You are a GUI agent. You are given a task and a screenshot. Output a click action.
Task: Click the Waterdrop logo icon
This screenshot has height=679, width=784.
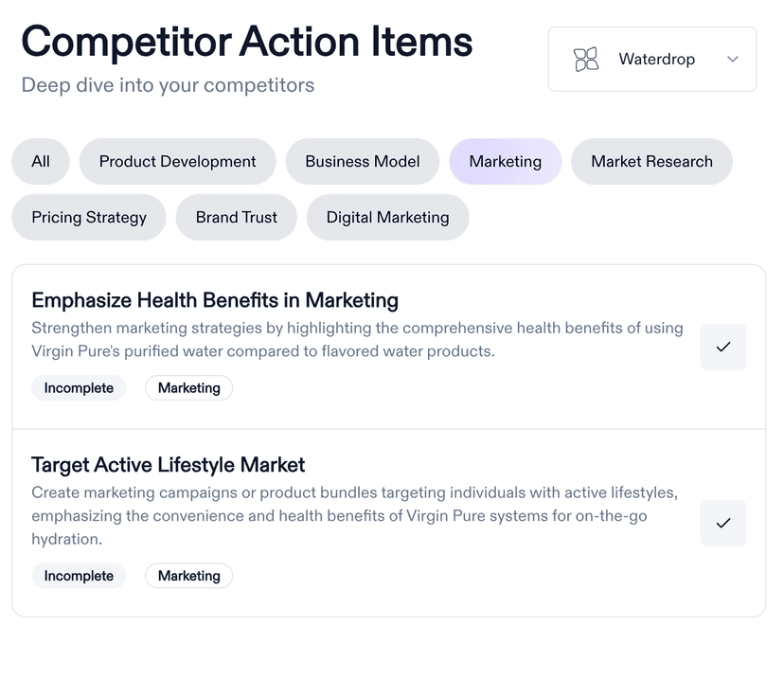(586, 59)
